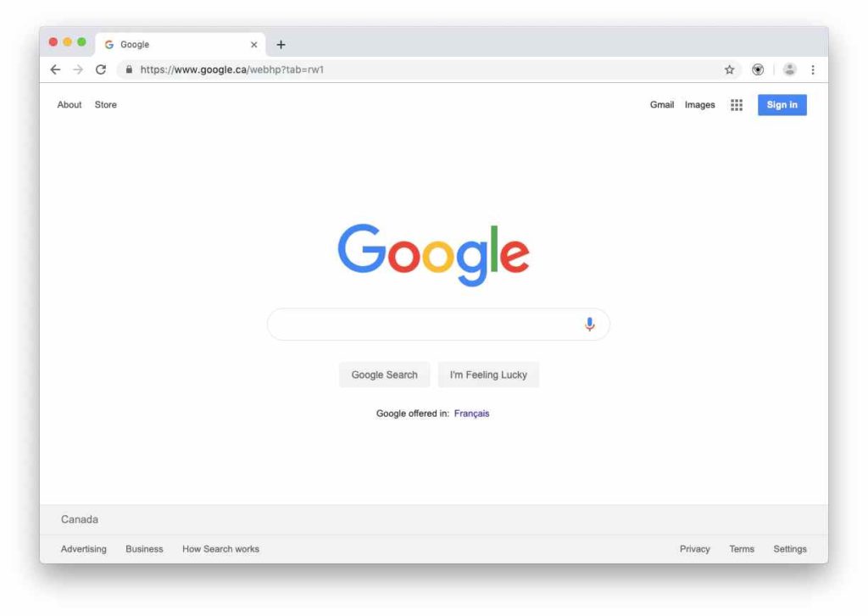Open the Chrome user profile avatar
868x616 pixels.
[789, 69]
